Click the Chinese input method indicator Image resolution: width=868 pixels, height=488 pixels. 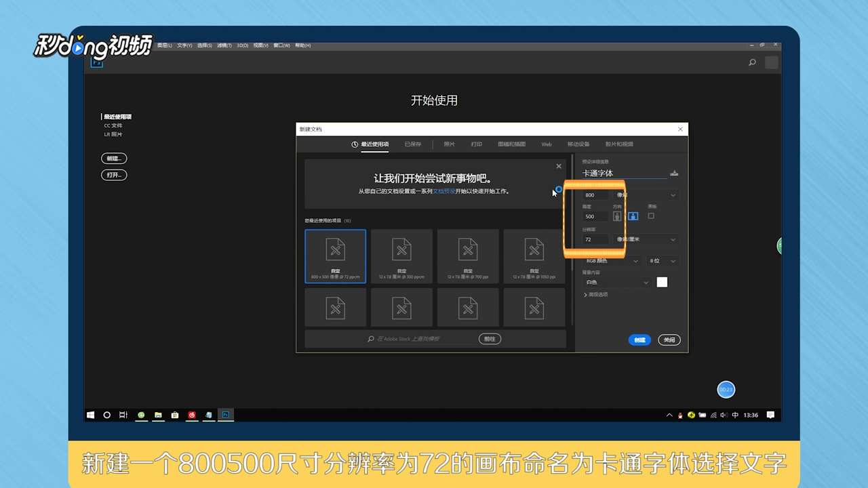(735, 415)
